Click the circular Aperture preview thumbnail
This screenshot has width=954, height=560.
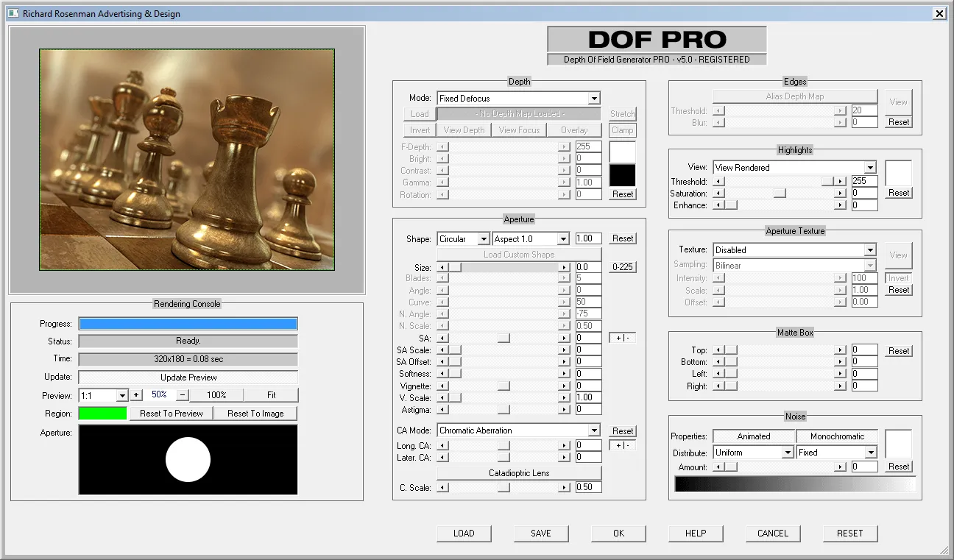pyautogui.click(x=188, y=459)
